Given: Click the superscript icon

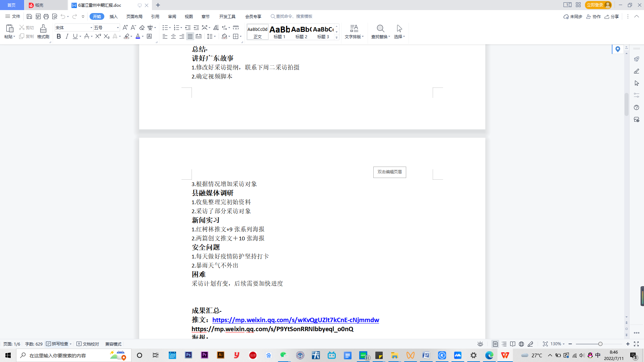Looking at the screenshot, I should click(x=98, y=36).
